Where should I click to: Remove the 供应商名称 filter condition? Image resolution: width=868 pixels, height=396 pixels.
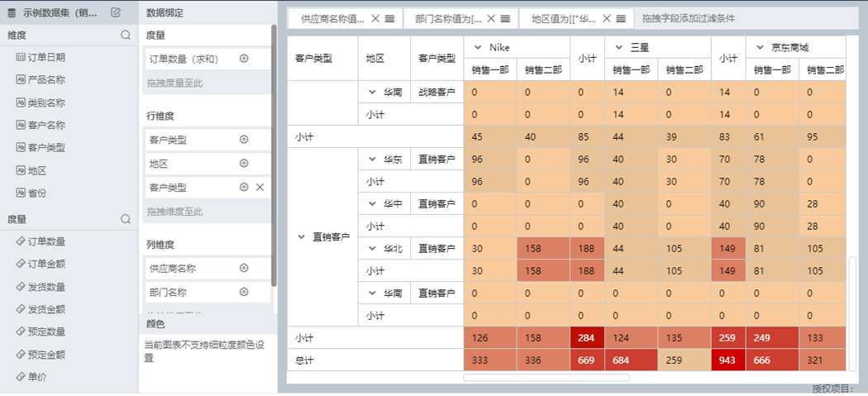pyautogui.click(x=375, y=18)
